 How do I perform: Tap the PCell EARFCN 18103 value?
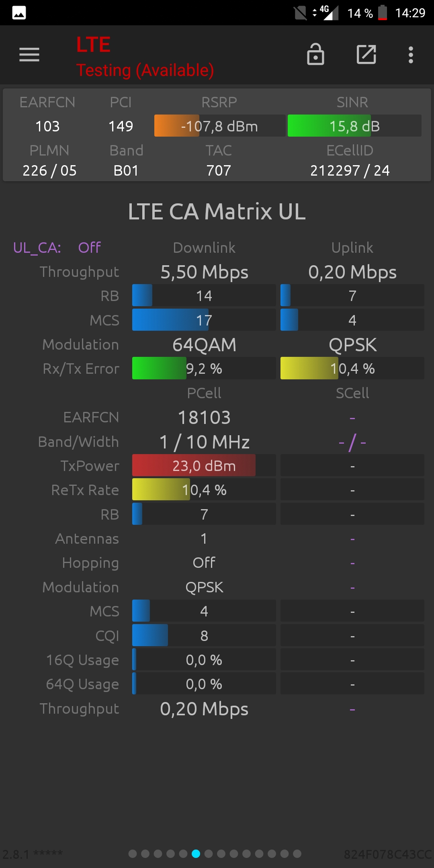click(x=204, y=418)
